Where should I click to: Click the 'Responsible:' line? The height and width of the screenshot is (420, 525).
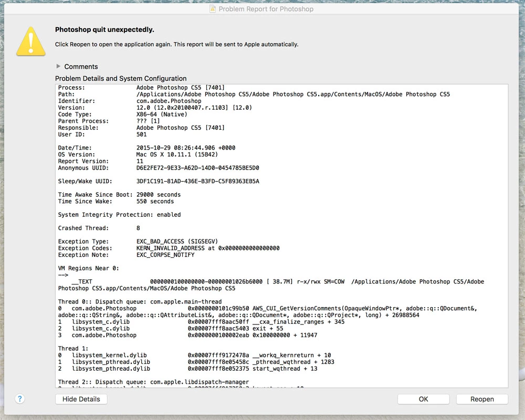point(141,128)
